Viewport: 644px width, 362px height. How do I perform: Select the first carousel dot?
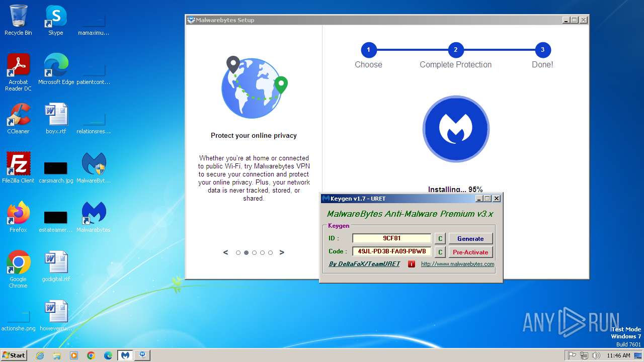[238, 253]
